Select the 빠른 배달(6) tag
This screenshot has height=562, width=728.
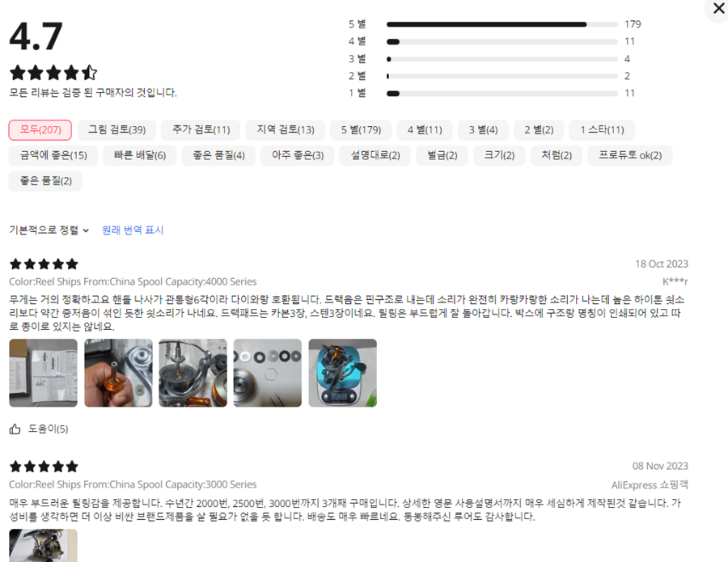coord(140,155)
